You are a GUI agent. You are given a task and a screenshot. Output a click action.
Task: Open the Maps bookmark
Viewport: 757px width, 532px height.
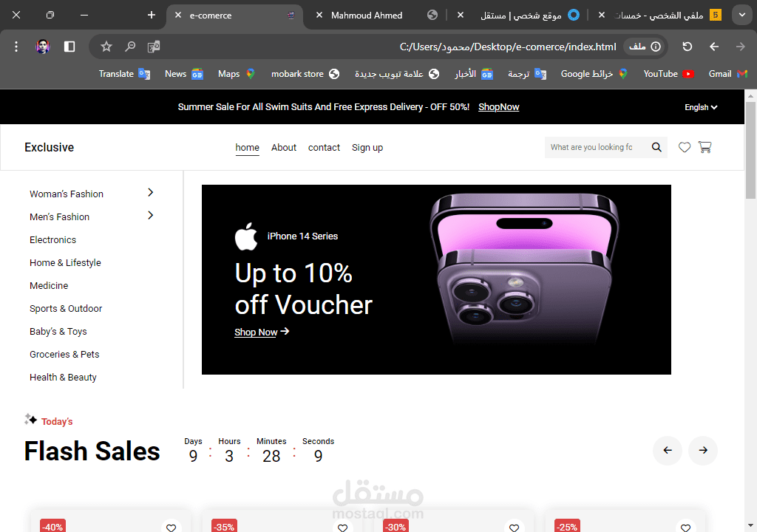(x=237, y=74)
